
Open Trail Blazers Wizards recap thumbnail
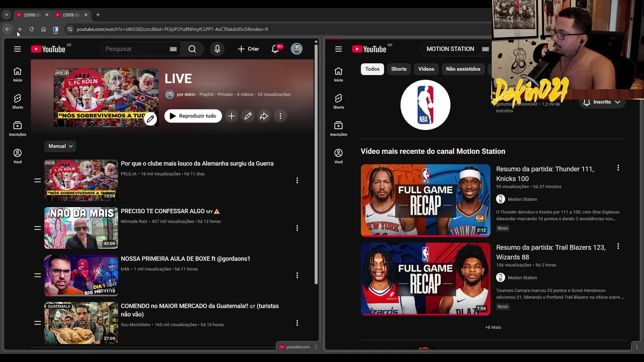click(x=426, y=279)
